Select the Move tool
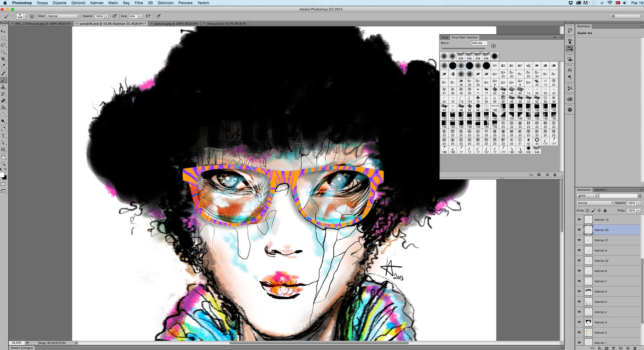This screenshot has width=644, height=350. [x=3, y=31]
